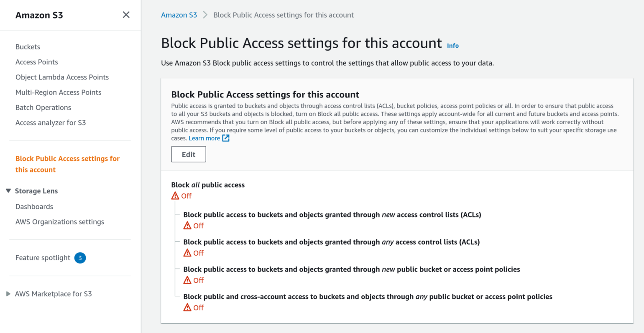
Task: Click the Storage Lens section label
Action: (36, 191)
